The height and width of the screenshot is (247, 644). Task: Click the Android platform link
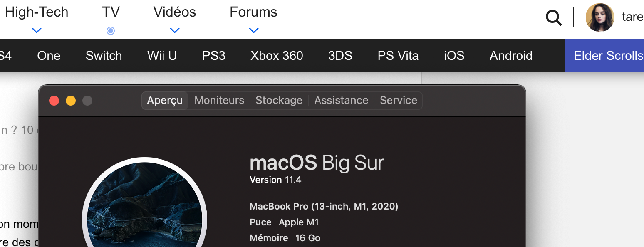click(511, 56)
